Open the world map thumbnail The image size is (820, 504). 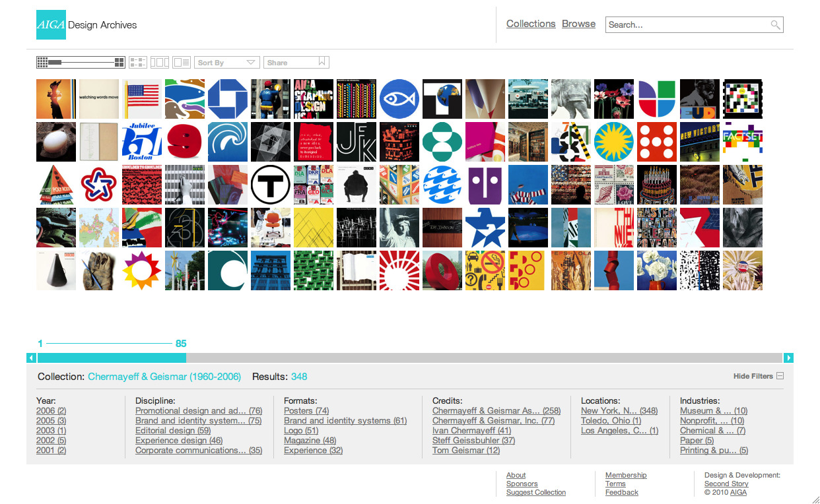(99, 228)
